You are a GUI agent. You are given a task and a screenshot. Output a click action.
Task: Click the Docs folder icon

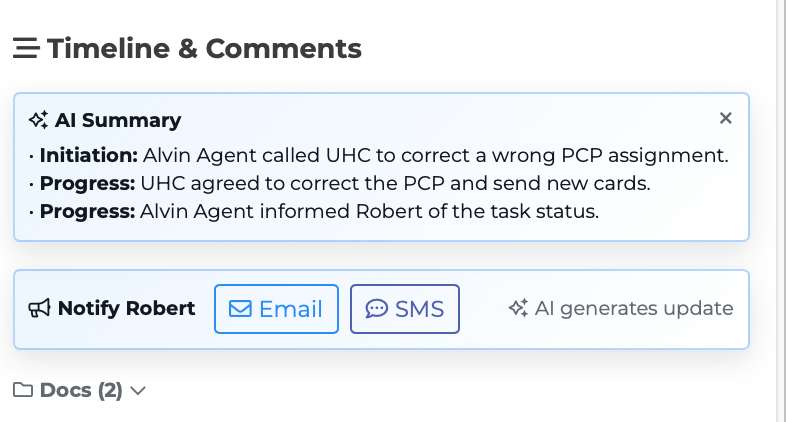pyautogui.click(x=23, y=390)
